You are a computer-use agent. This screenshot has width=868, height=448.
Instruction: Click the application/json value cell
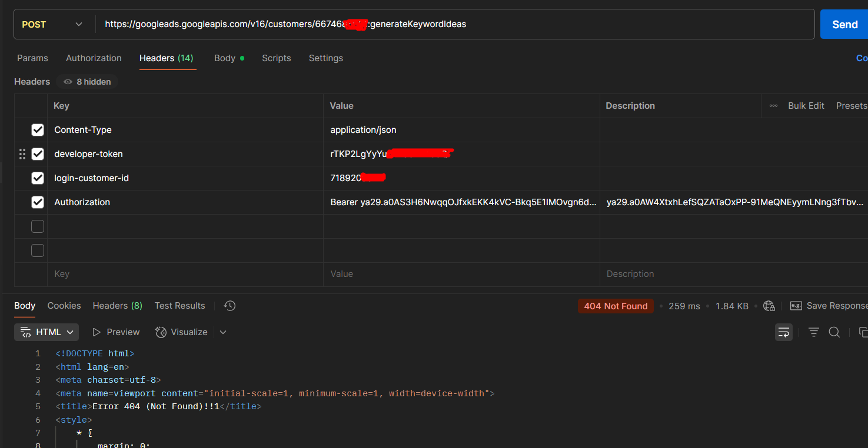tap(461, 130)
